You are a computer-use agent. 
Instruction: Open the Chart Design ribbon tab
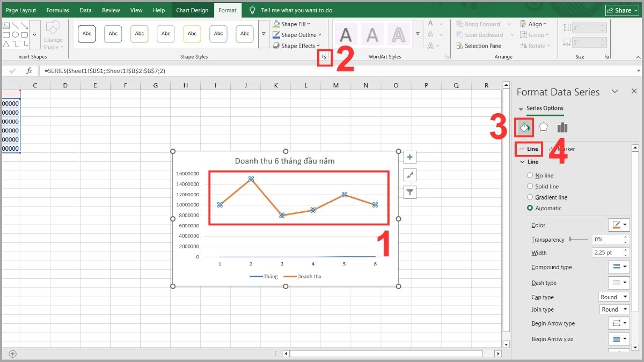(x=192, y=10)
